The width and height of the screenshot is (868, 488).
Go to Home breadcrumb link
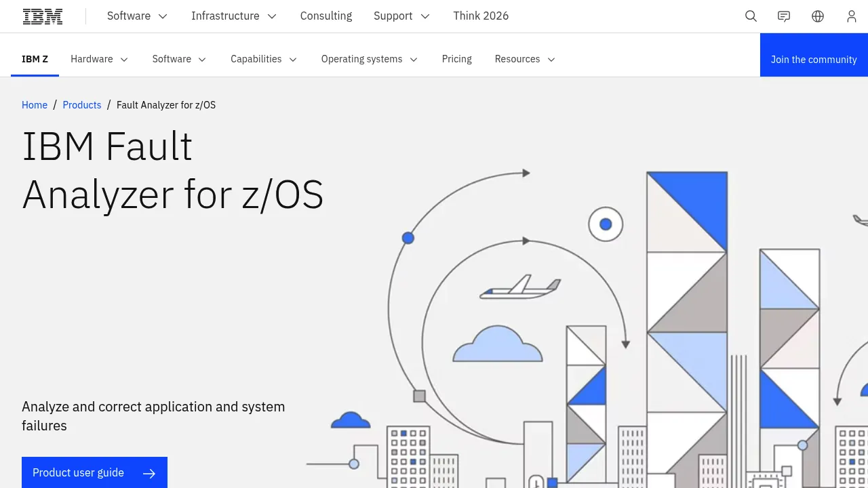[x=35, y=105]
